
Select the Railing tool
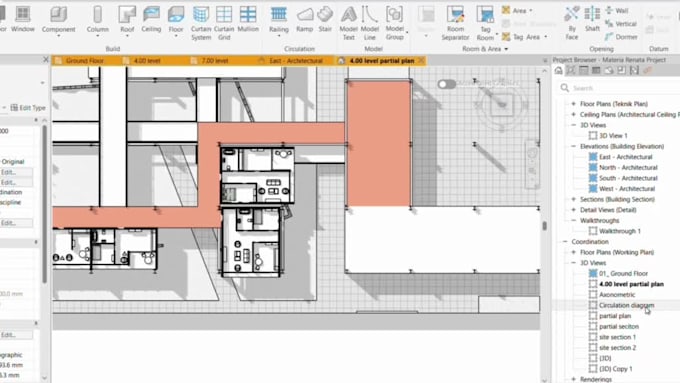279,20
